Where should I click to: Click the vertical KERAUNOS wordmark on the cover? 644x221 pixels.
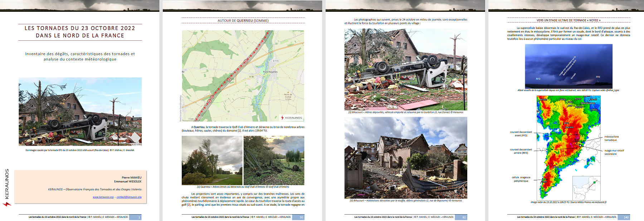coord(7,184)
